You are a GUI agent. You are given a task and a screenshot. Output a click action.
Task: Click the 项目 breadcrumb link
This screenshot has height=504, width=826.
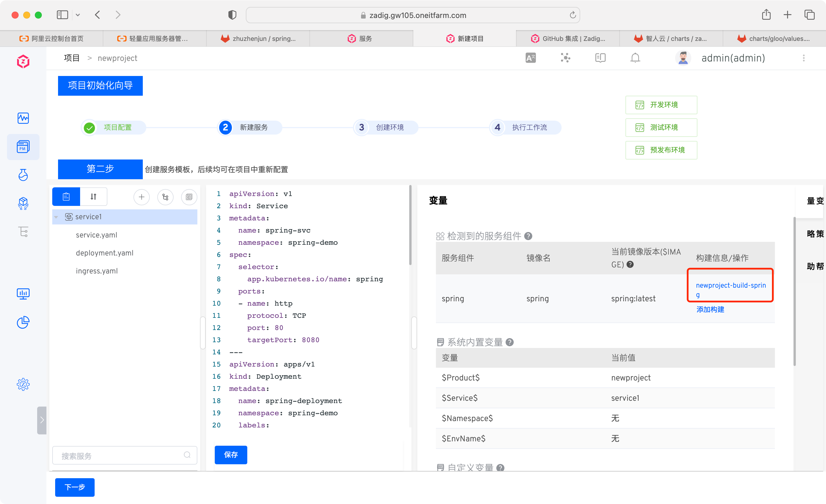tap(72, 58)
